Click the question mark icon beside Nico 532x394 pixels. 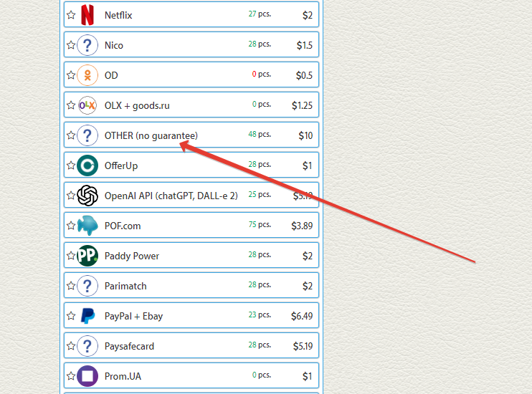point(87,45)
